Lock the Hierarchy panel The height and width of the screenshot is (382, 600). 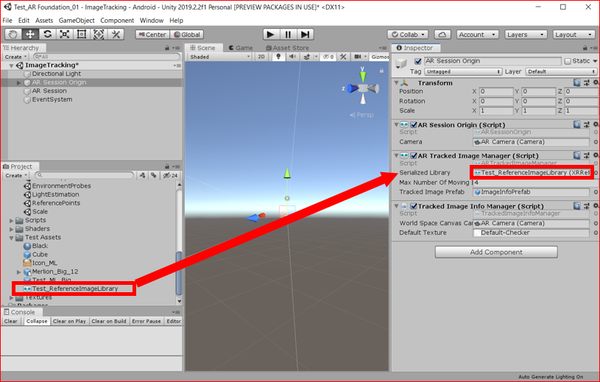coord(167,48)
